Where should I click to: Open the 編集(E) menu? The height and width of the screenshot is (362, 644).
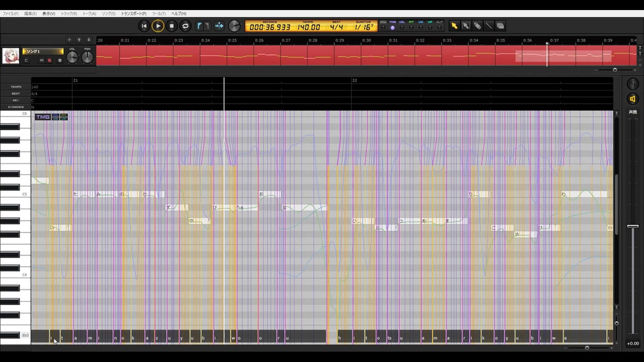[x=30, y=13]
